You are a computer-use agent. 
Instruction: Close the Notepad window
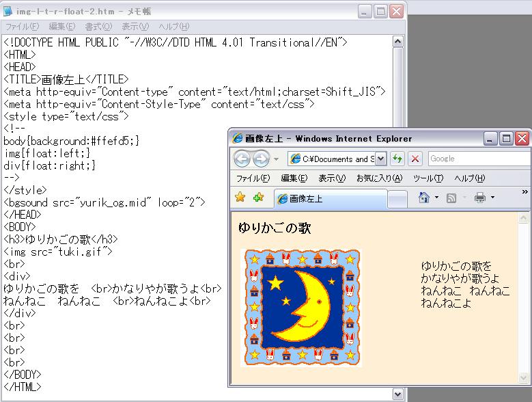(396, 12)
